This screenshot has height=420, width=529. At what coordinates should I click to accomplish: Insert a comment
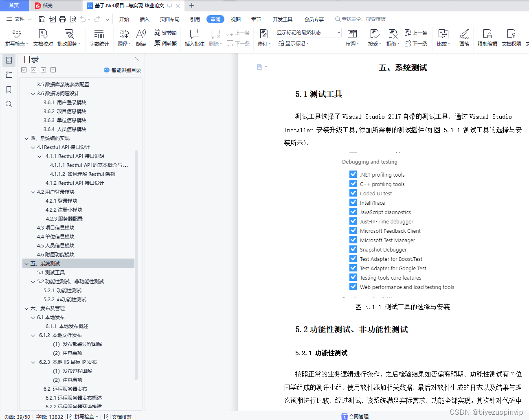click(x=195, y=37)
